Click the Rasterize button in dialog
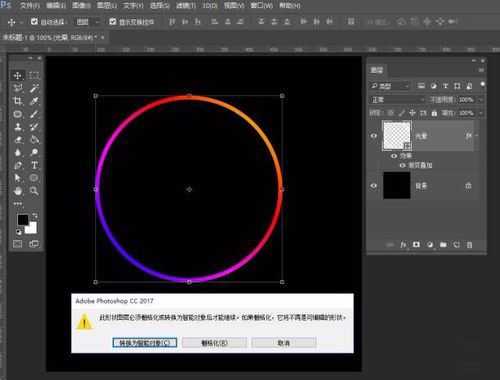 coord(214,343)
